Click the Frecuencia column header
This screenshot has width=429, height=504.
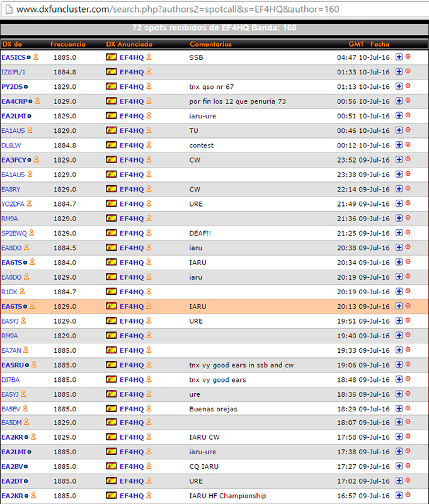coord(68,44)
